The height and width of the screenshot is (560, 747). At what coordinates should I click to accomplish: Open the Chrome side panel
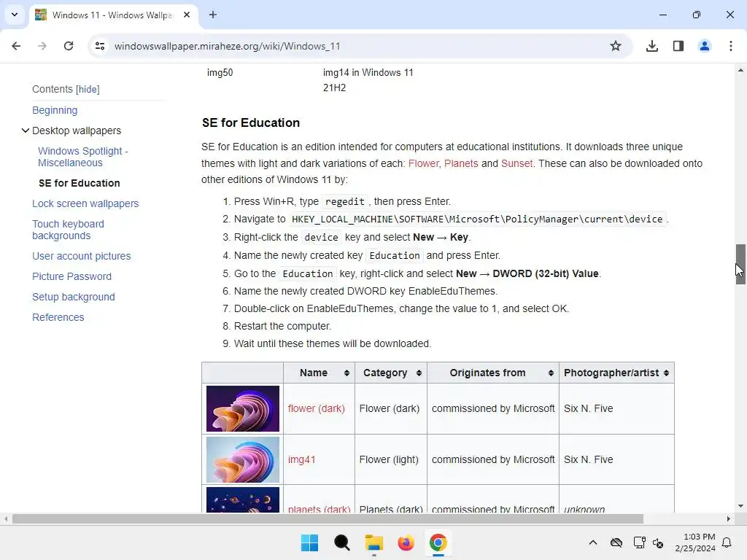tap(678, 46)
